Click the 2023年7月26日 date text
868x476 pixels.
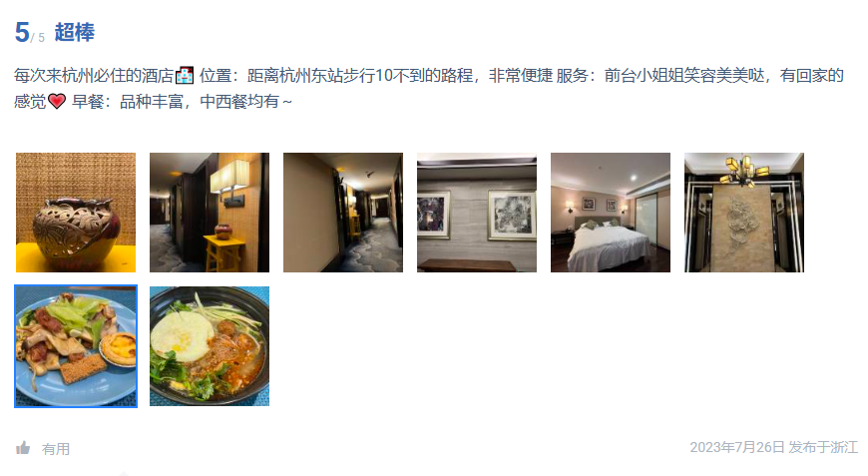click(737, 447)
